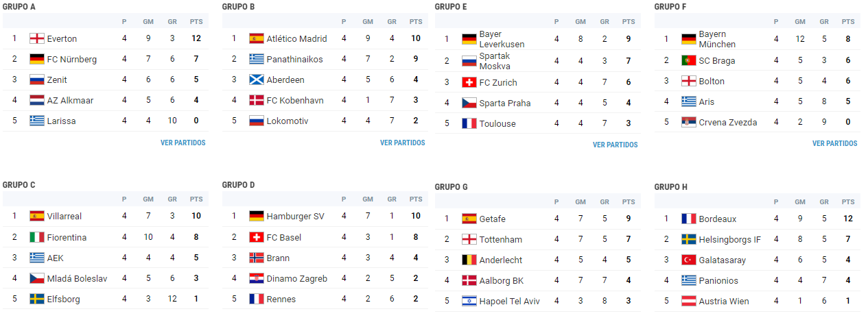Click the Switzerland flag beside FC Zurich
Viewport: 868px width, 318px height.
469,82
